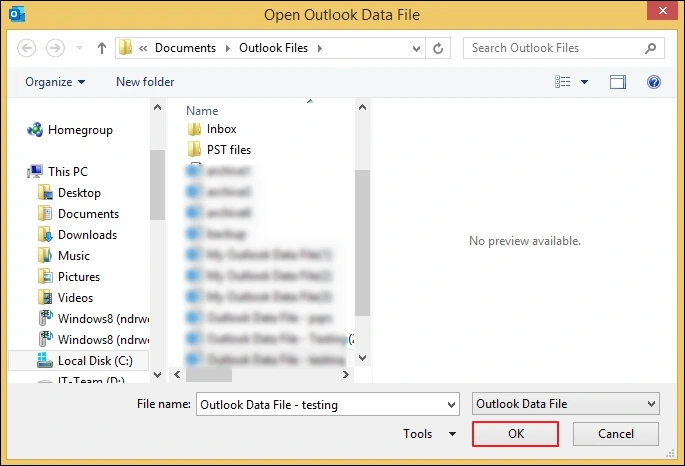685x466 pixels.
Task: Expand the arrow after Documents breadcrumb
Action: pos(228,48)
